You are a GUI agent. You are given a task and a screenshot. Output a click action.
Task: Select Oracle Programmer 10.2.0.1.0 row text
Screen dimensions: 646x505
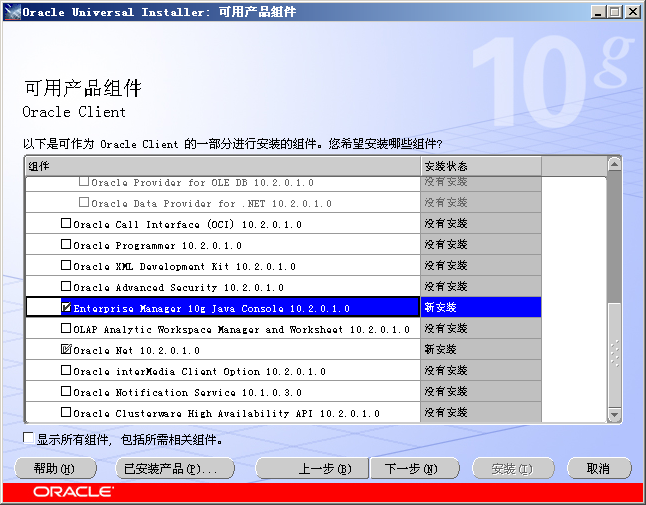coord(157,245)
